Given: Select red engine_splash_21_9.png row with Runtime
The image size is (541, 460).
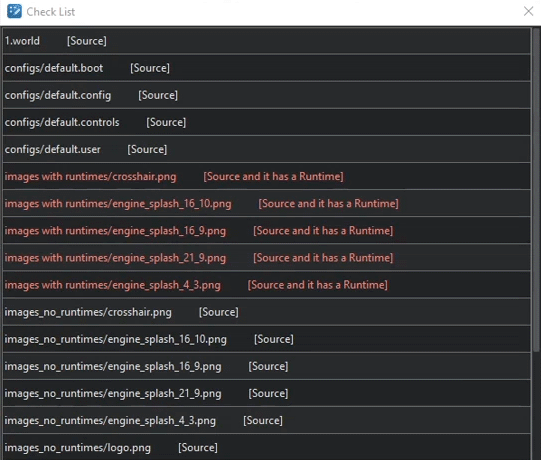Looking at the screenshot, I should pos(266,258).
